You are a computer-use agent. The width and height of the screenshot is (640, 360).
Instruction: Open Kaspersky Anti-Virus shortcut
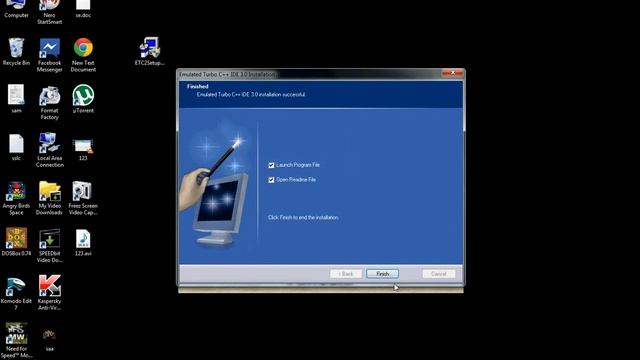click(x=49, y=292)
